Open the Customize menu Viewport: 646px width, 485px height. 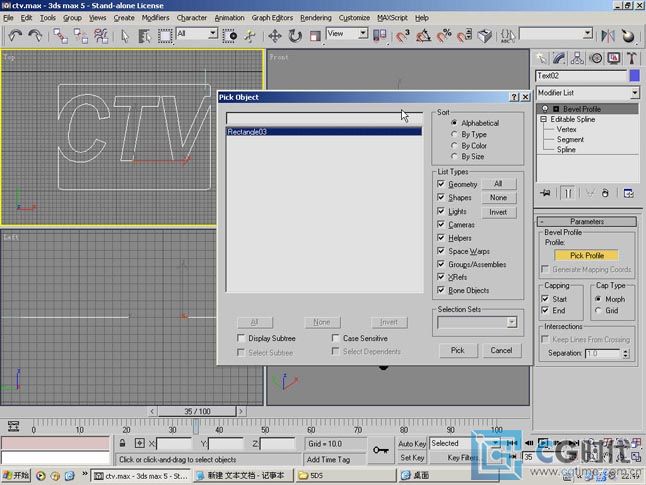coord(354,18)
